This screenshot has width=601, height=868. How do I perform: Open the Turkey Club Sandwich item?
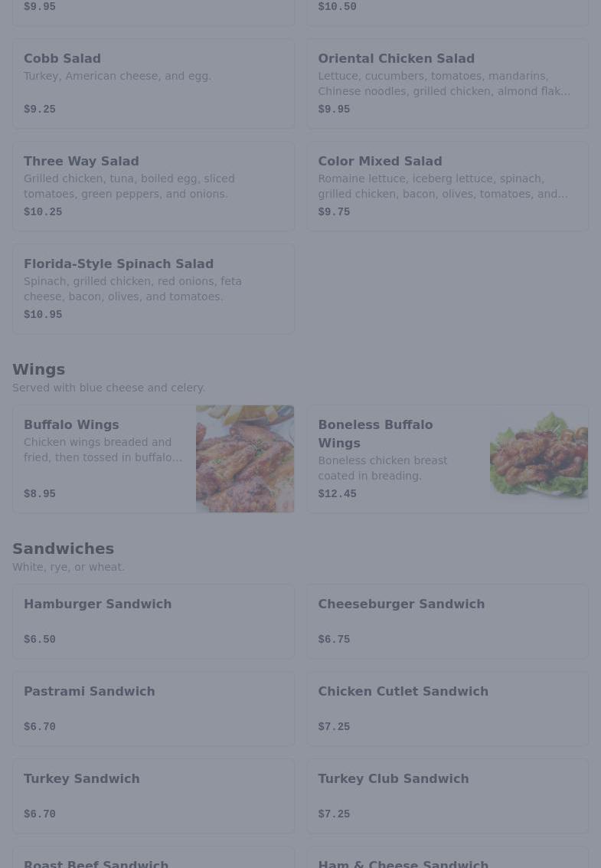click(x=448, y=796)
